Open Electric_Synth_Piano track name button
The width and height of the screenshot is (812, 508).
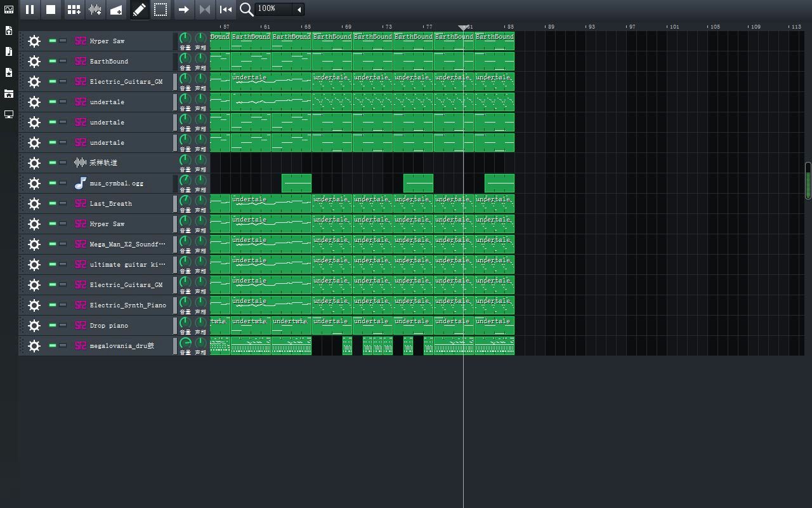point(122,305)
